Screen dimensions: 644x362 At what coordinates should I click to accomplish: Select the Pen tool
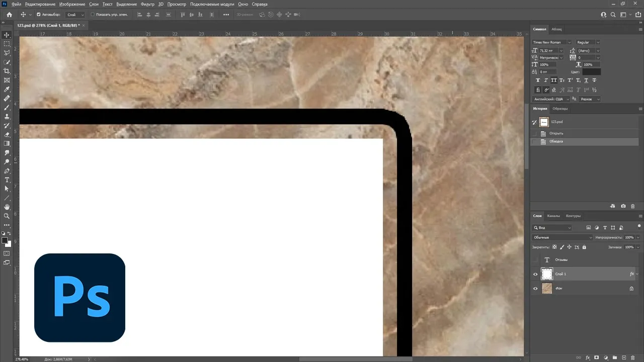coord(7,170)
